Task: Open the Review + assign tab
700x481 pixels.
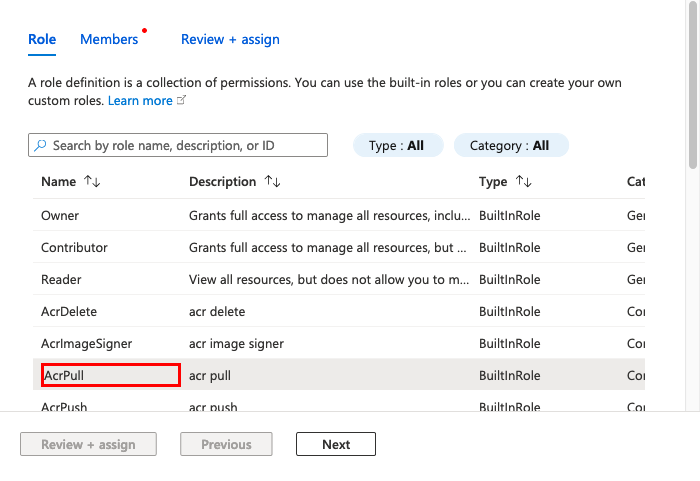Action: pos(230,40)
